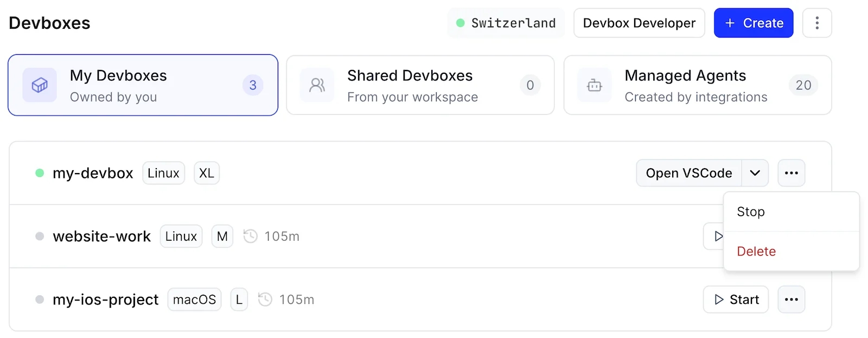868x338 pixels.
Task: Select the My Devboxes tab
Action: coord(143,85)
